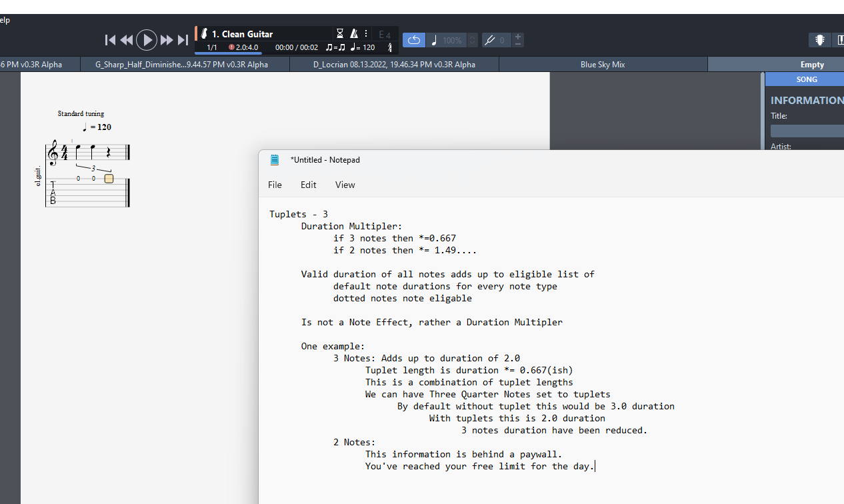Click the song Title input field

point(807,131)
